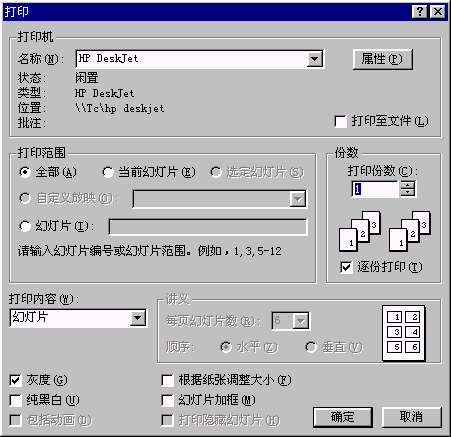Check 根据纸张调整大小 option
Viewport: 451px width, 437px height.
point(167,380)
